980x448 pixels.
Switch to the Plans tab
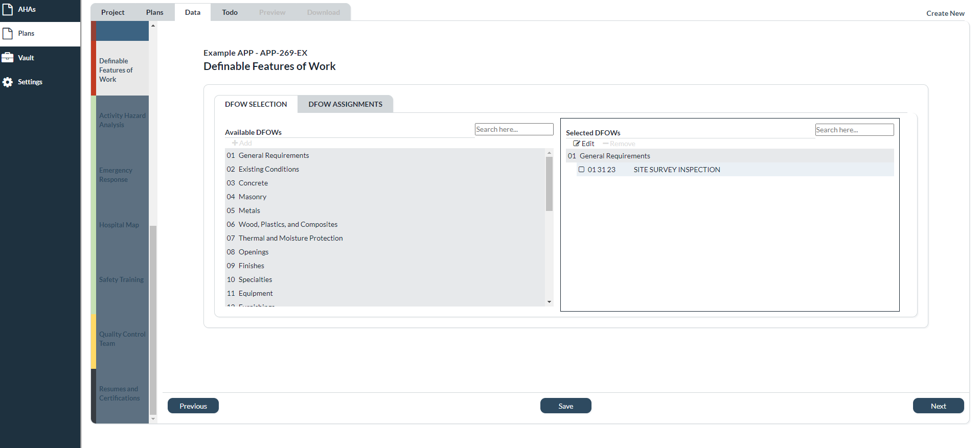tap(154, 12)
